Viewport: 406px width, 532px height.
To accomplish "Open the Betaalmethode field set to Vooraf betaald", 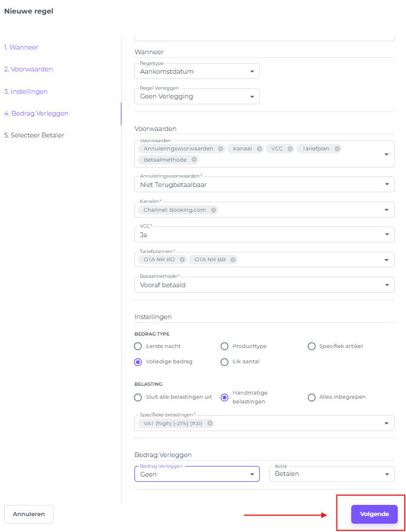I will 264,284.
